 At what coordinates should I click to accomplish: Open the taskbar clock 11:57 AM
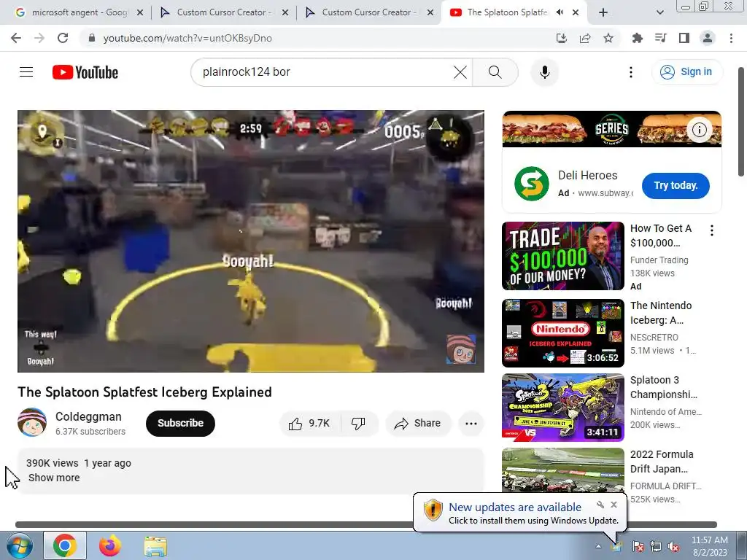[710, 546]
